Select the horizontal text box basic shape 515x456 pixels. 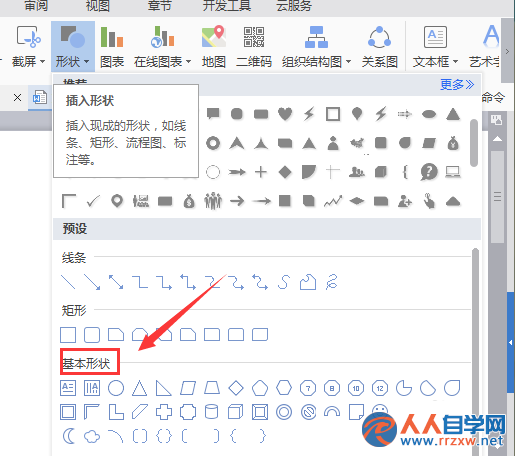click(68, 388)
